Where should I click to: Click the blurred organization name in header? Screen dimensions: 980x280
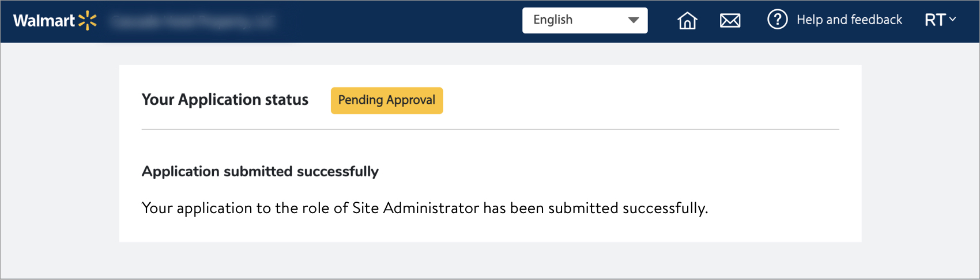[x=193, y=22]
